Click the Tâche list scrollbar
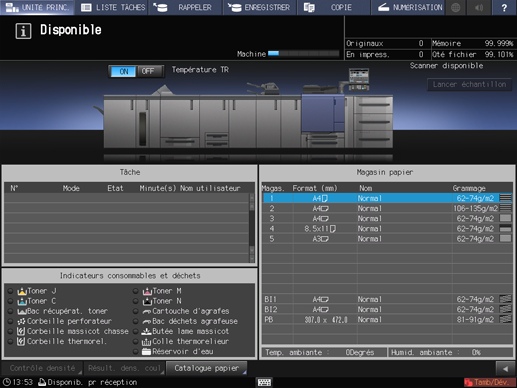The width and height of the screenshot is (517, 388). tap(252, 228)
